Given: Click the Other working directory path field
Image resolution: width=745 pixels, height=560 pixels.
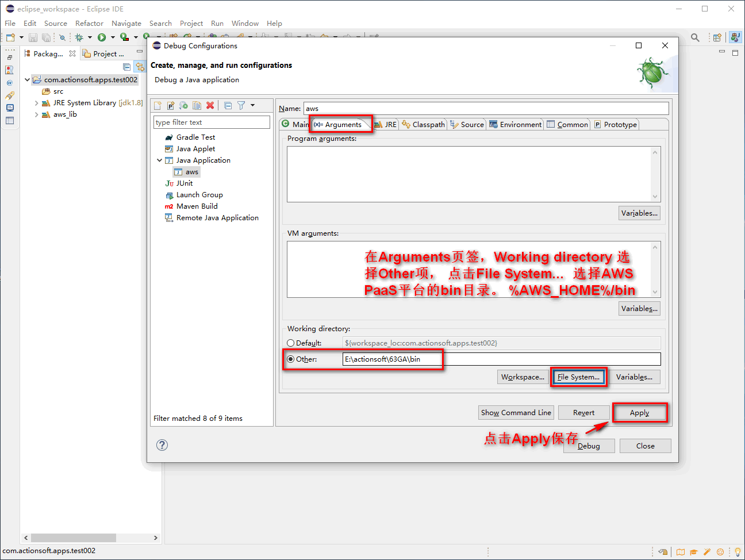Looking at the screenshot, I should [501, 359].
